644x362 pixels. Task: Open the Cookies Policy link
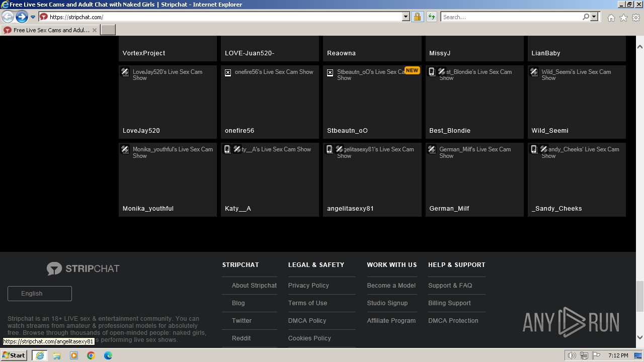309,338
